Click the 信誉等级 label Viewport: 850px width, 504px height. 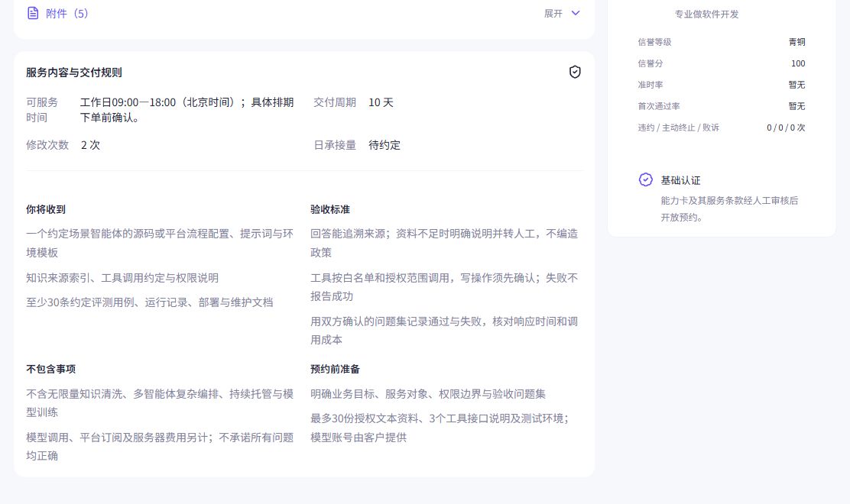coord(654,42)
